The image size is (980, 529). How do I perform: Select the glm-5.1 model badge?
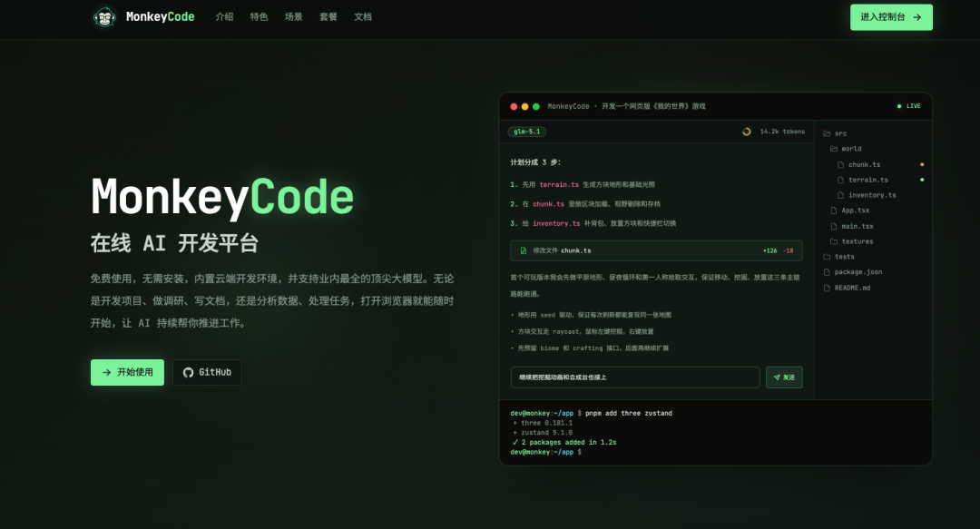click(527, 132)
